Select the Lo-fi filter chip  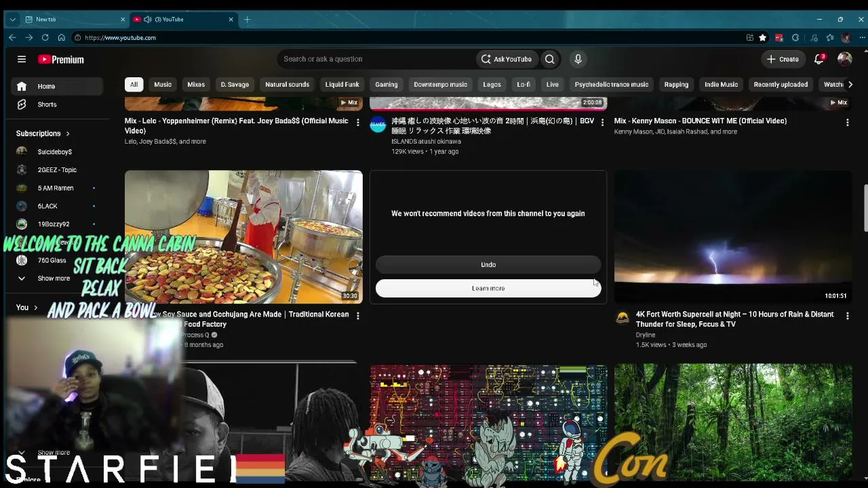524,85
